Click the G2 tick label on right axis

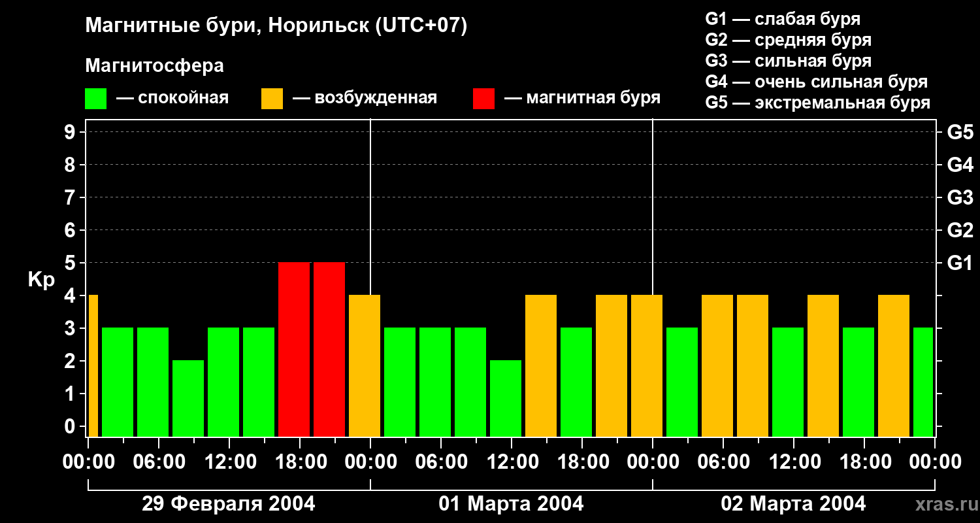coord(960,231)
